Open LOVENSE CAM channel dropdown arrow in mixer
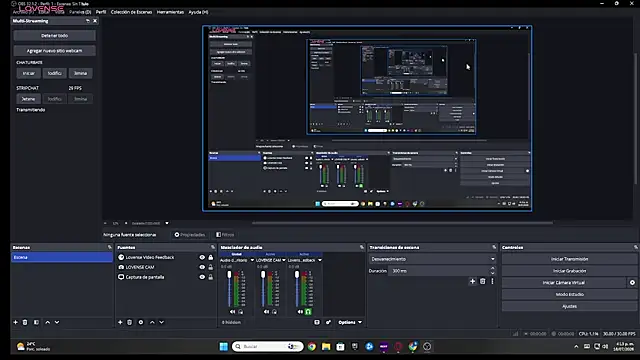This screenshot has height=360, width=640. [284, 260]
